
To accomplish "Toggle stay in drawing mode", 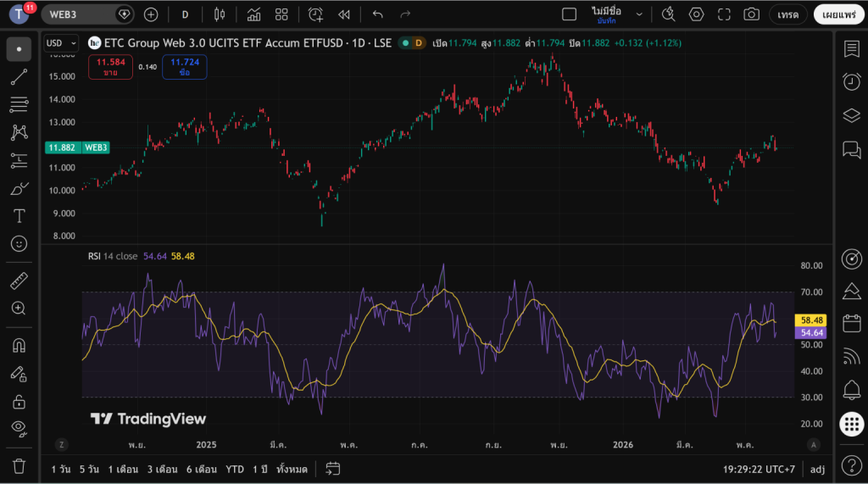I will 19,374.
